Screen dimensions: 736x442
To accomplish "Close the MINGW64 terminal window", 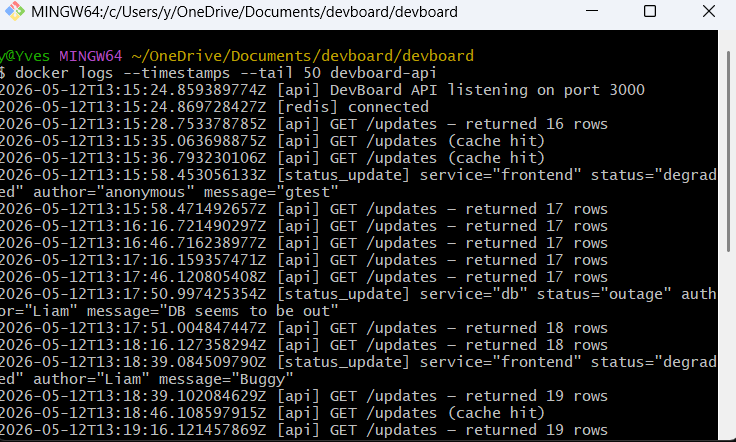I will click(709, 11).
